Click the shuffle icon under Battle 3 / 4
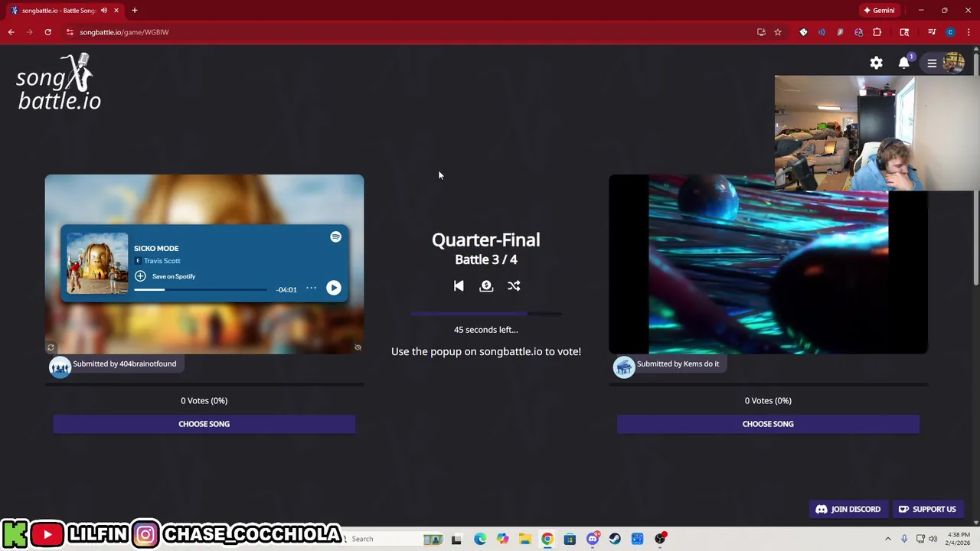980x551 pixels. (514, 285)
